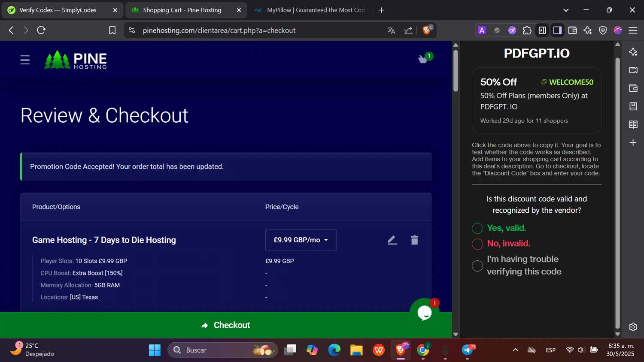Switch to the Verify Codes — SimplyCodes tab
This screenshot has width=644, height=362.
coord(62,10)
